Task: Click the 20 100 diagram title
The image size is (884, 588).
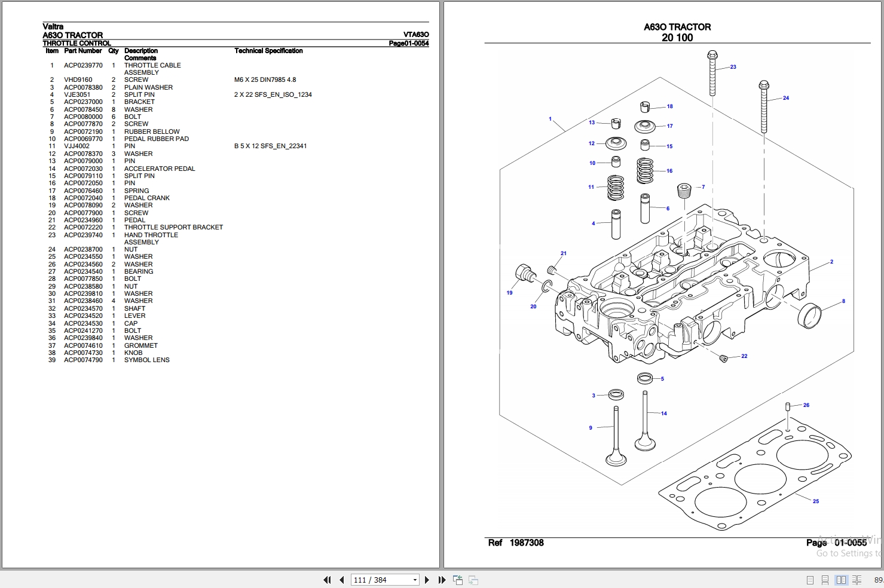Action: click(677, 38)
